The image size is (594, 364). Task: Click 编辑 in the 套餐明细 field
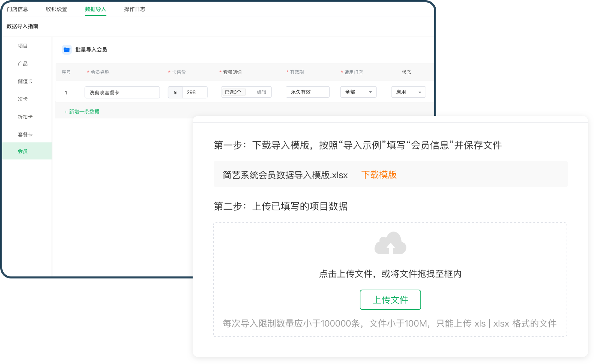pos(262,92)
